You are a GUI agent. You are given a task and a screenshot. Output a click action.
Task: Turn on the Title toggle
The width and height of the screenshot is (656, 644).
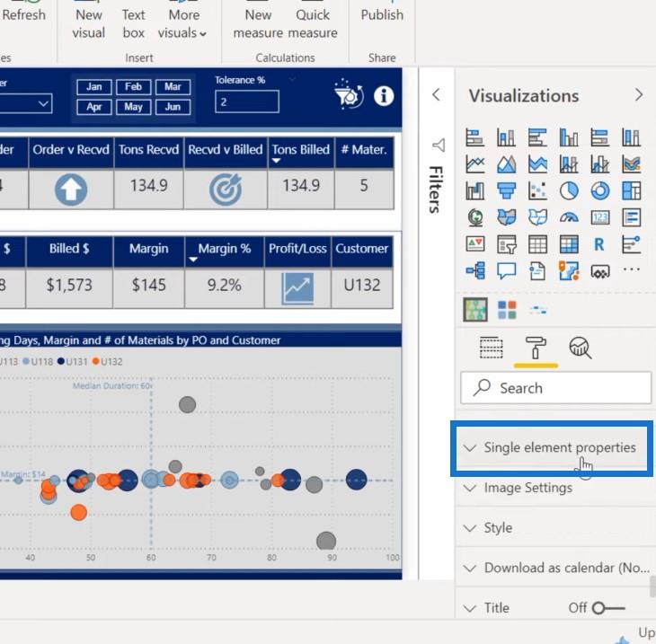(608, 608)
